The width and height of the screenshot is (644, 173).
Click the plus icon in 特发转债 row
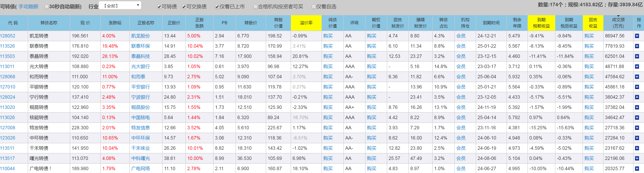pos(637,128)
